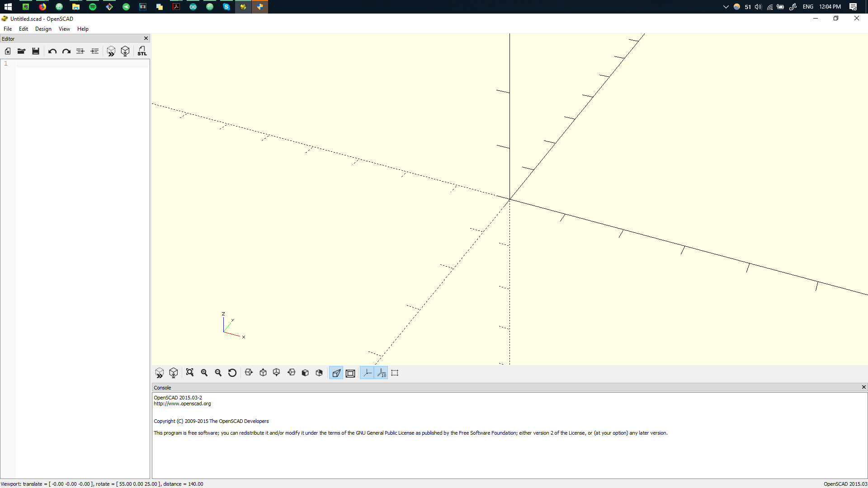Viewport: 868px width, 488px height.
Task: Toggle Show Scale Markers button
Action: pyautogui.click(x=382, y=373)
